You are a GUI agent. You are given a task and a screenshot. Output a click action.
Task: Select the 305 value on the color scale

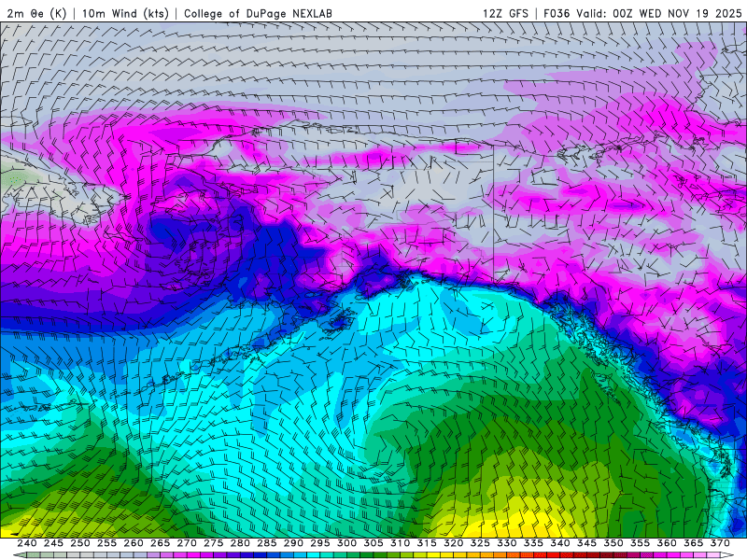tap(373, 543)
